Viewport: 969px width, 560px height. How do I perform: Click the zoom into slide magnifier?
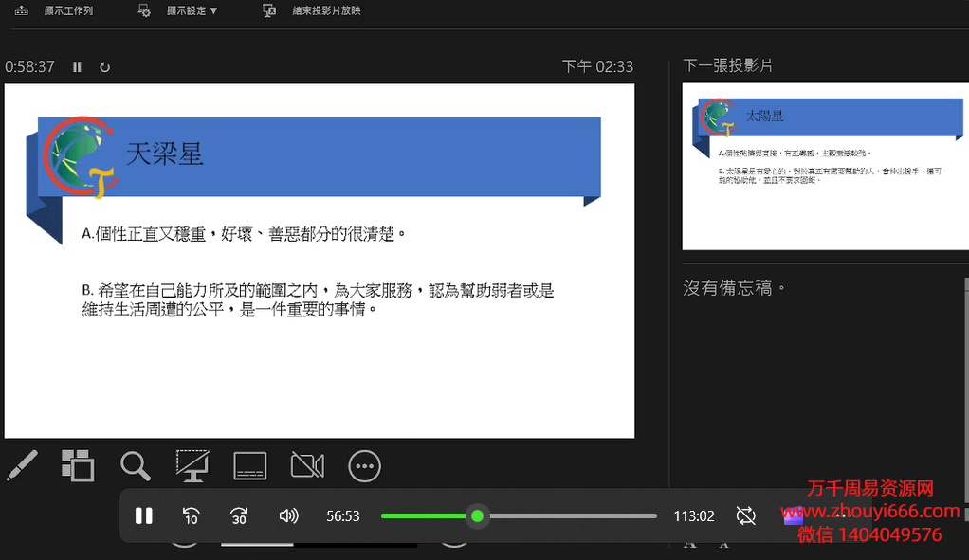click(x=136, y=465)
